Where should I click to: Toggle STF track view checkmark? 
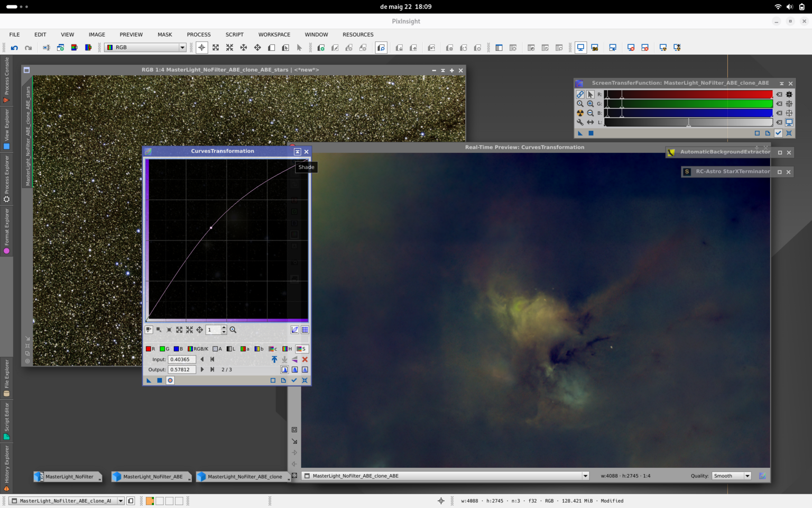[778, 133]
